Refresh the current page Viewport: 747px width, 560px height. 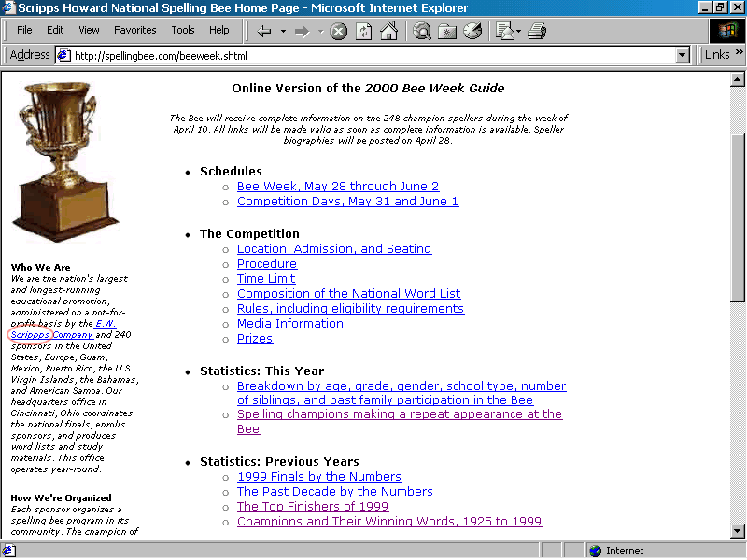tap(363, 31)
